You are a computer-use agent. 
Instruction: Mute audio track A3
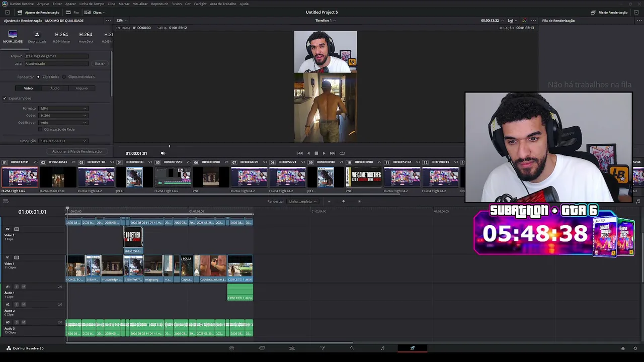click(24, 322)
